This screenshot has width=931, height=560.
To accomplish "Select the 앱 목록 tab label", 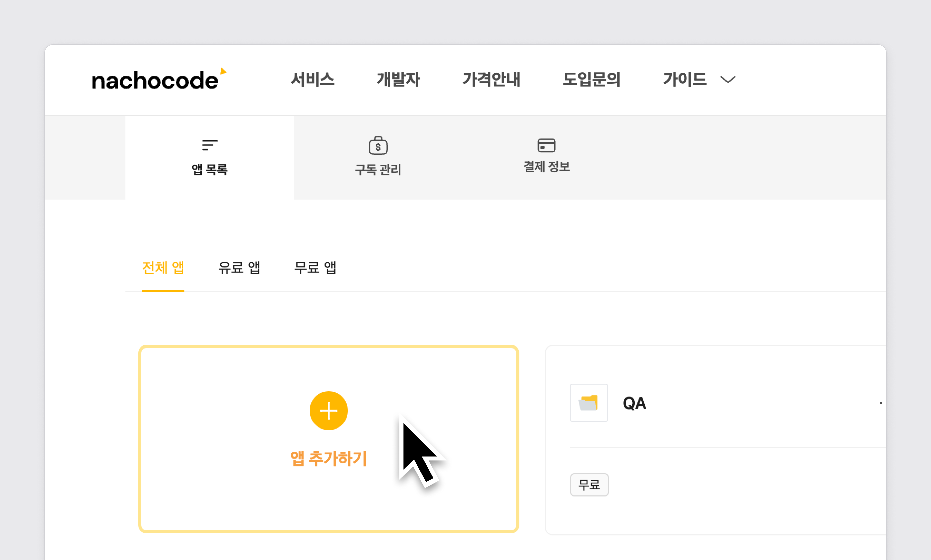I will 210,169.
